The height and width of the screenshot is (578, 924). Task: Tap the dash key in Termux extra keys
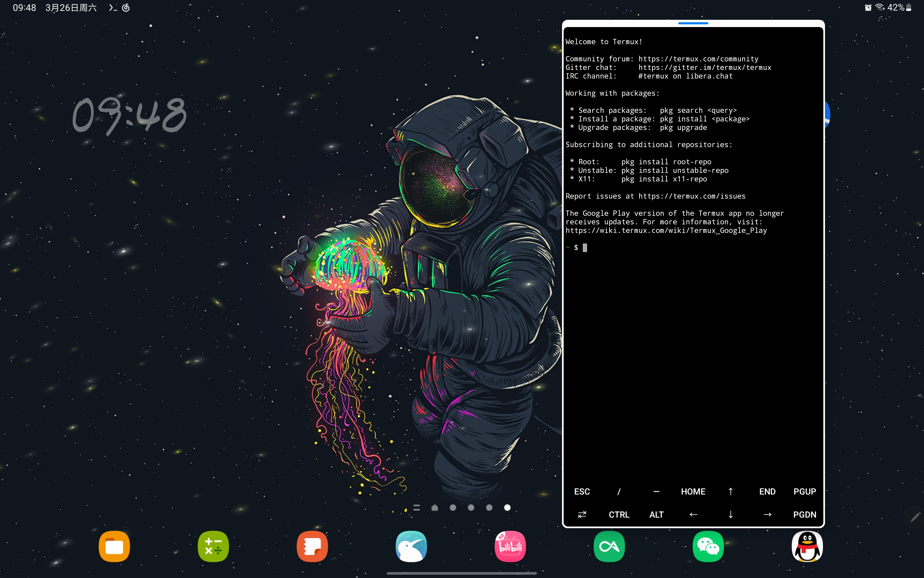656,492
